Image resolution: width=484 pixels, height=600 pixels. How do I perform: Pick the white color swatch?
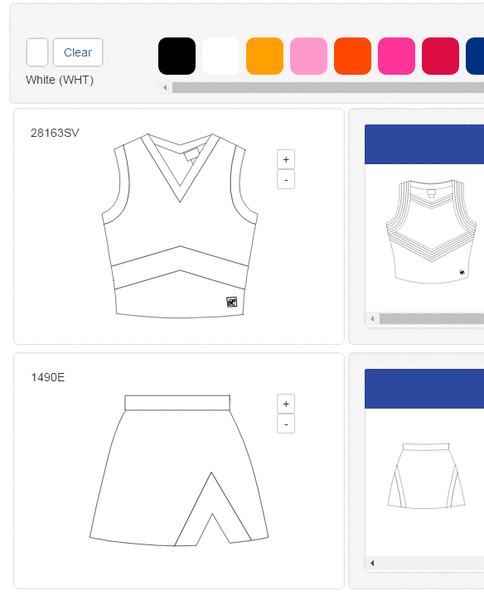pos(221,56)
